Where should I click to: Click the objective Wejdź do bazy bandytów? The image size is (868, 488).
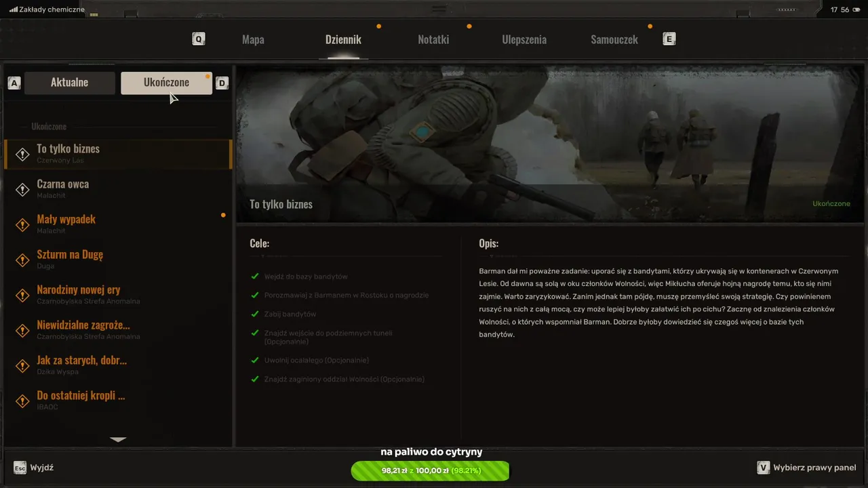tap(306, 277)
